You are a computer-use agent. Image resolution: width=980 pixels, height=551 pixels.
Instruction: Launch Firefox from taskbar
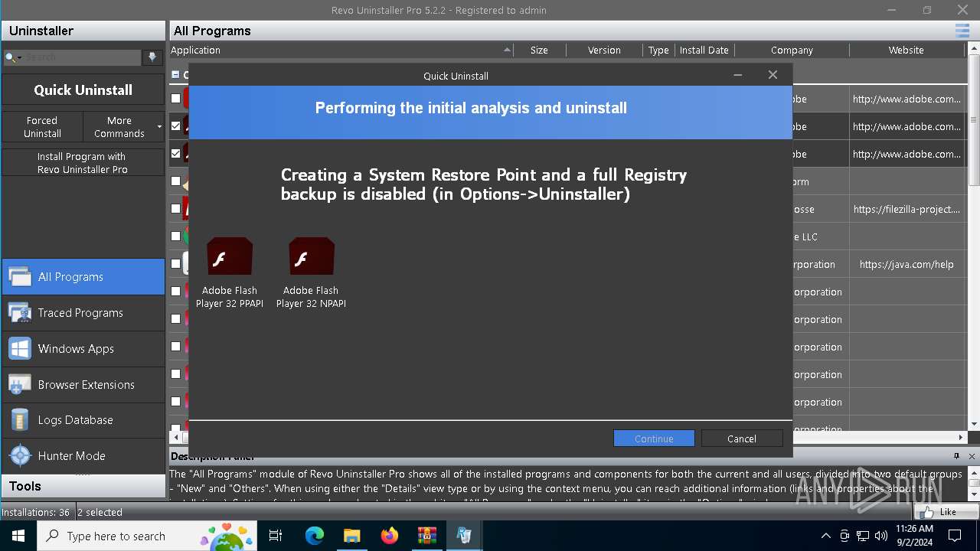point(389,536)
